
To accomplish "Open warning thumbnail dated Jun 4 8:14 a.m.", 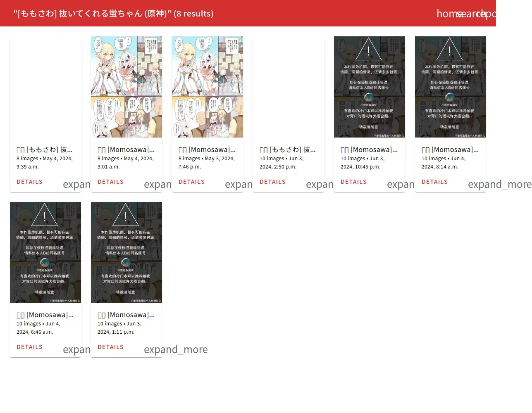I will coord(451,87).
